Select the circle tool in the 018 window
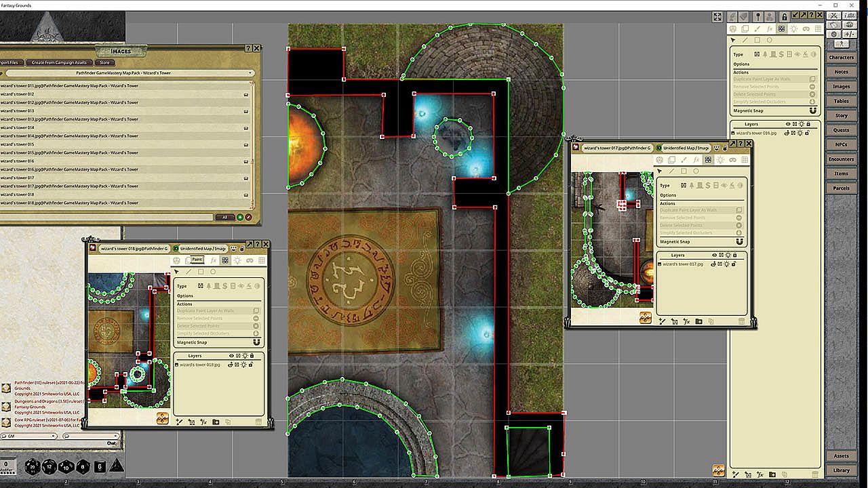 coord(212,272)
